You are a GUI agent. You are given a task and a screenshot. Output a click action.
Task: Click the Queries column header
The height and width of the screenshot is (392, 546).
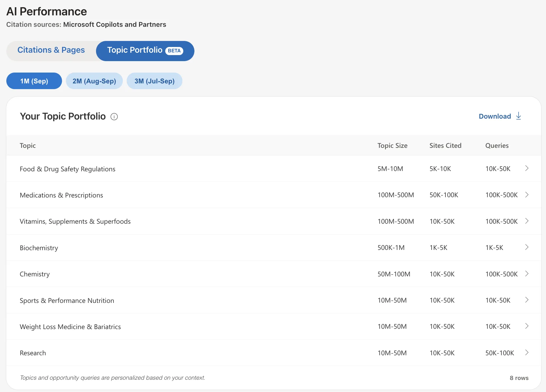pyautogui.click(x=497, y=145)
